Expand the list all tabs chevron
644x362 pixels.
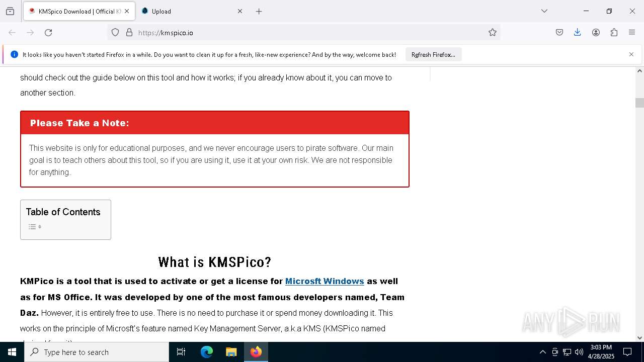click(544, 11)
